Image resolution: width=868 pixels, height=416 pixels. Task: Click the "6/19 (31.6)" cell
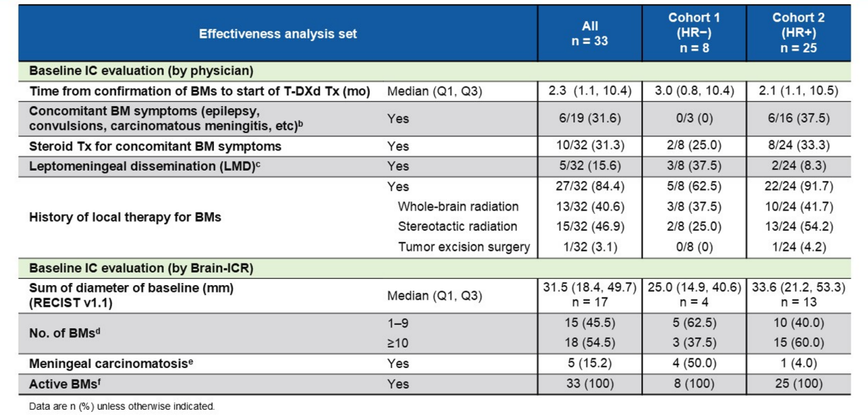590,119
